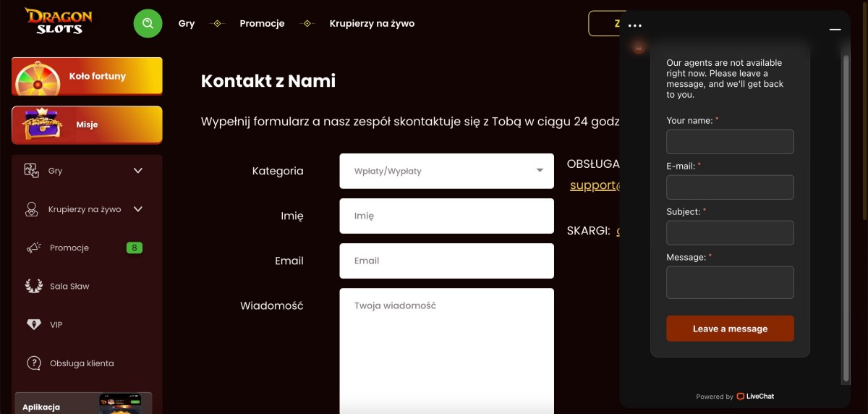Minimize the LiveChat window

[835, 30]
